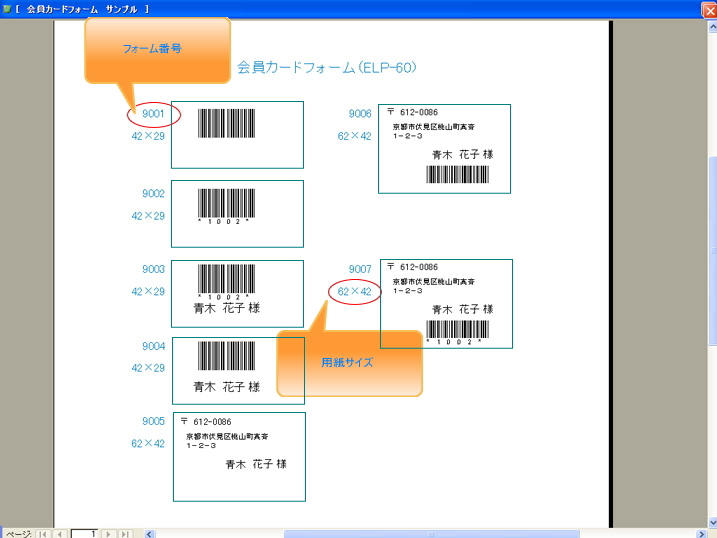Click form number 9001
This screenshot has width=717, height=538.
tap(153, 113)
